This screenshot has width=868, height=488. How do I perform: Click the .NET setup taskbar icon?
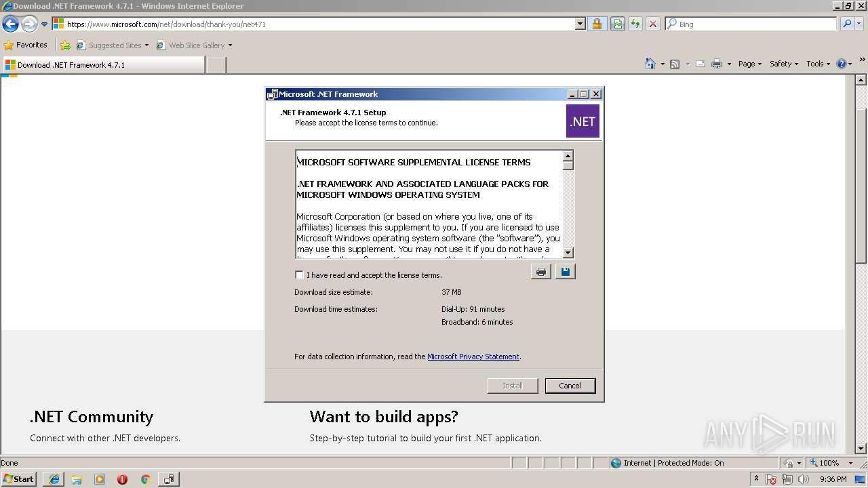click(x=168, y=479)
